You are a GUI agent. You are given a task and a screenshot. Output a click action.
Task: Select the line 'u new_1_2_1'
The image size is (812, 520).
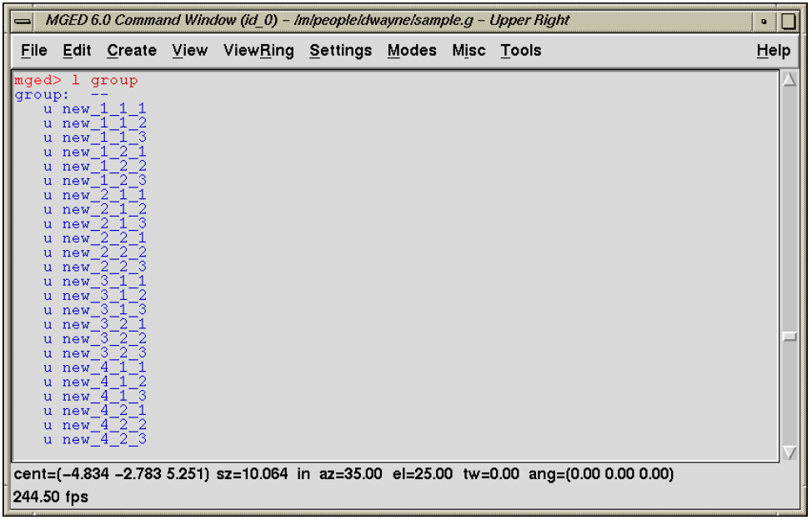[x=95, y=152]
